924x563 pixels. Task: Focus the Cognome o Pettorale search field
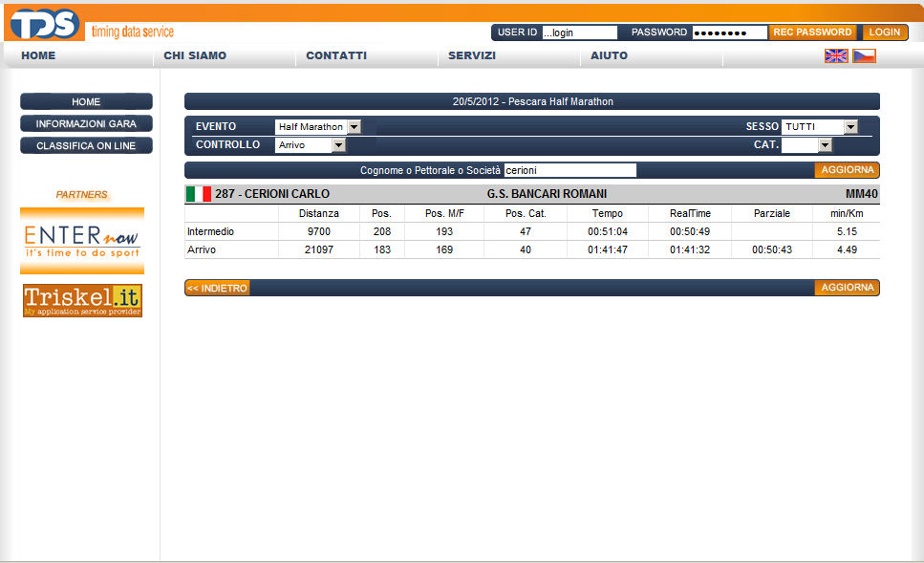[569, 170]
